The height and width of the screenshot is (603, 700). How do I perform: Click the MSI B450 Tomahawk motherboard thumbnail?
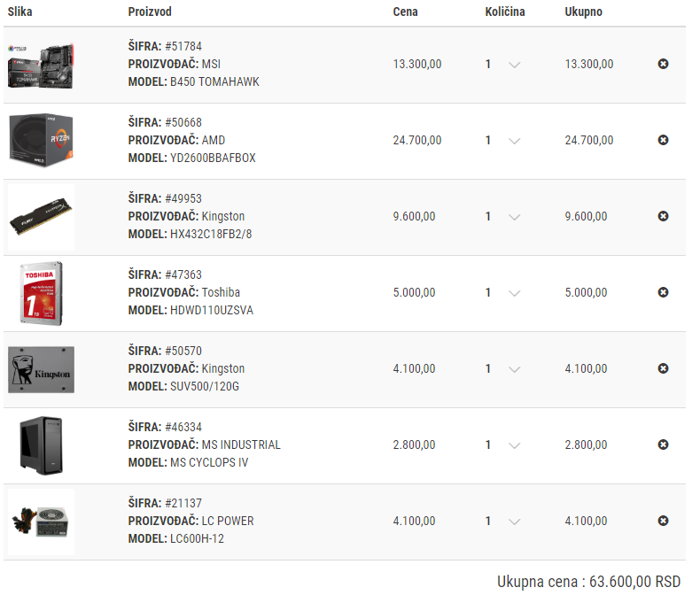41,65
